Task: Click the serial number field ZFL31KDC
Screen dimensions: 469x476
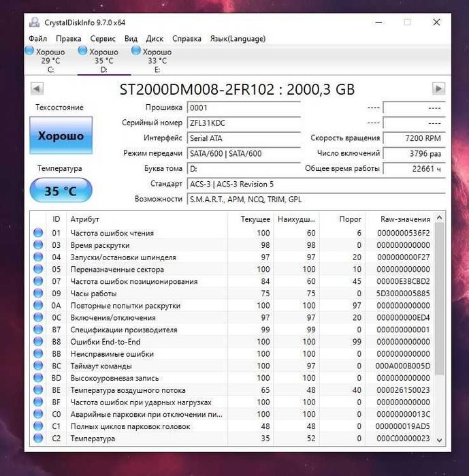Action: 244,123
